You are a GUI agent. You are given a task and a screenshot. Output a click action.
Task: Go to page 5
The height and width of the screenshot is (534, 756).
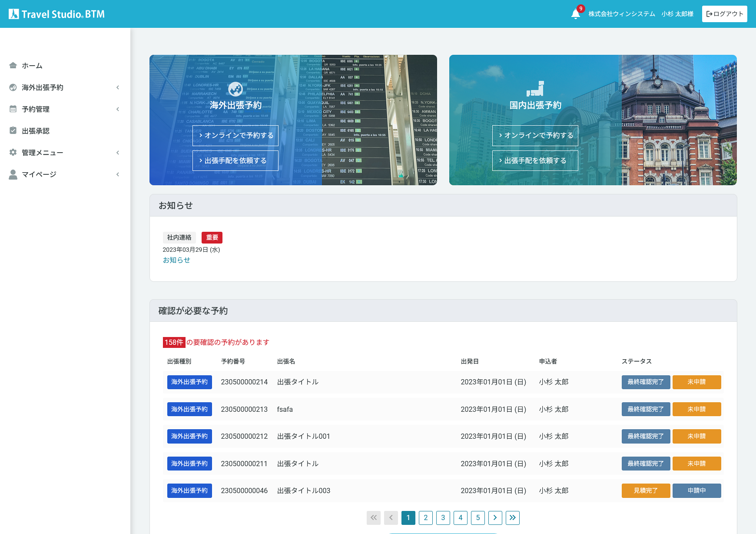[478, 517]
